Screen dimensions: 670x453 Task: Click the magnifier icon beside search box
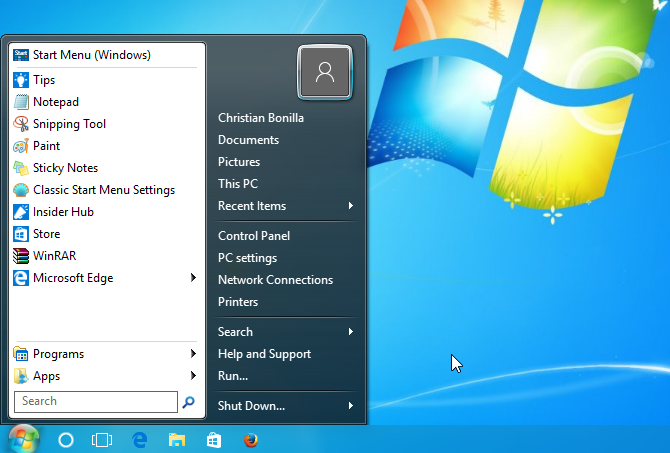(x=189, y=402)
